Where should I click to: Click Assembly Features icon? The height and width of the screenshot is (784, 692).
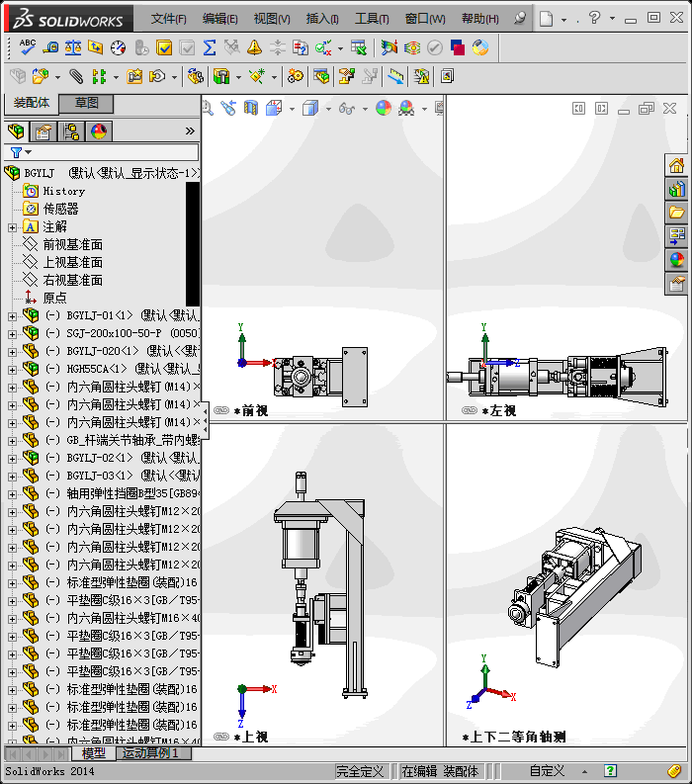221,76
